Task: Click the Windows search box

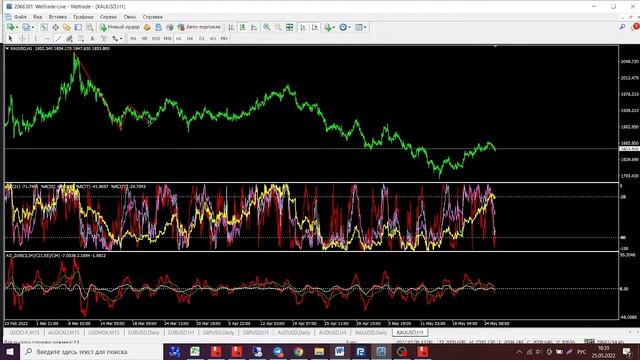Action: [91, 351]
